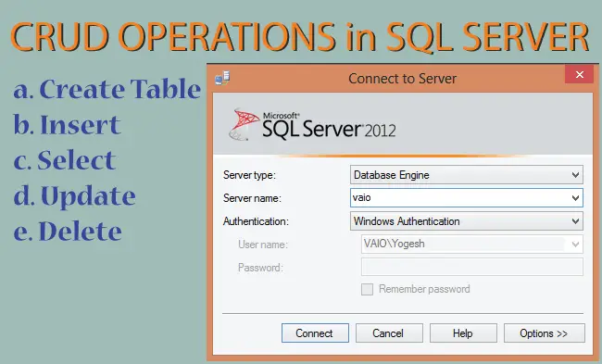This screenshot has height=364, width=602.
Task: Click the Cancel button
Action: 389,333
